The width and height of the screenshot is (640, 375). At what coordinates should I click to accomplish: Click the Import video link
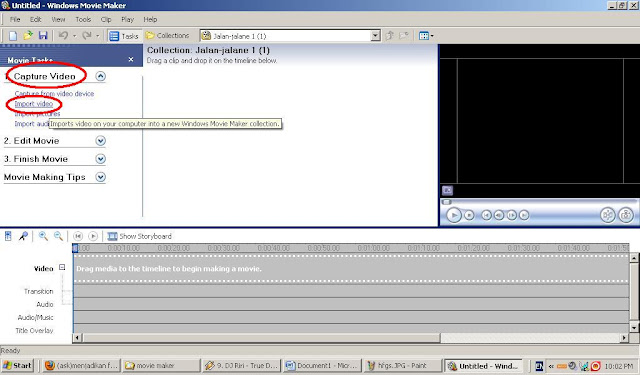point(34,104)
